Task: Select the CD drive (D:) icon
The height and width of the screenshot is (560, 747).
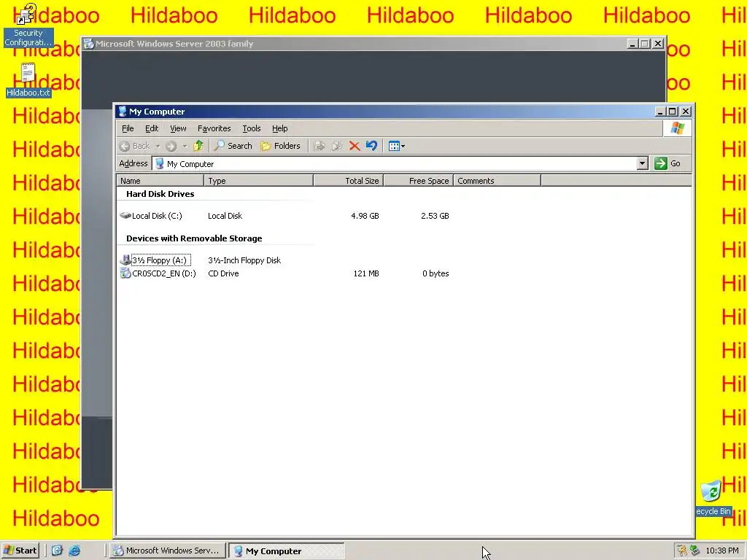Action: (x=125, y=273)
